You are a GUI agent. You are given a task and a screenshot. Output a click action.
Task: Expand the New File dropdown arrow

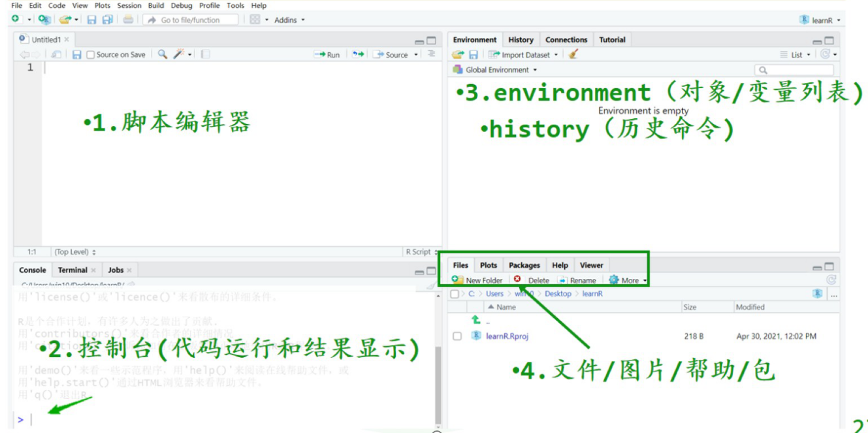pyautogui.click(x=29, y=20)
